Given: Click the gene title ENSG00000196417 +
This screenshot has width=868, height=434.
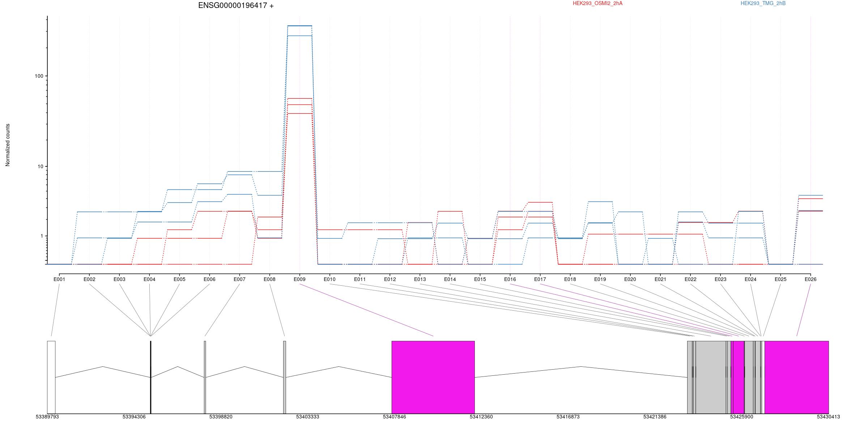Looking at the screenshot, I should click(236, 5).
